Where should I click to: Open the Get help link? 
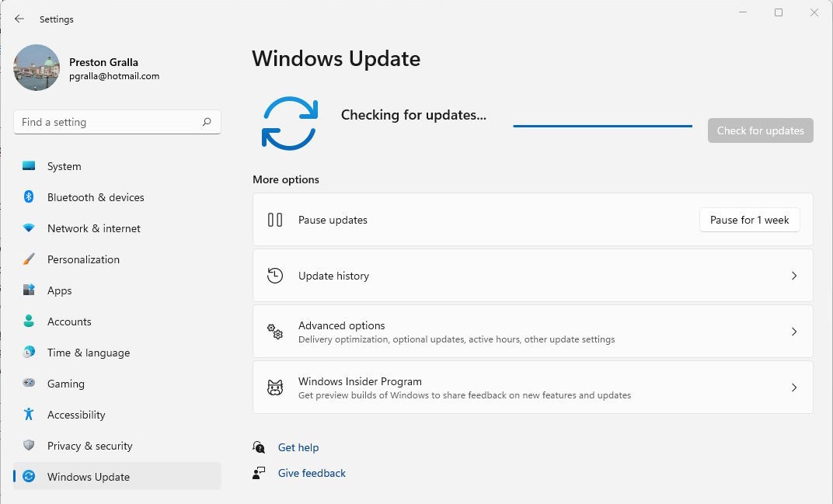click(298, 447)
